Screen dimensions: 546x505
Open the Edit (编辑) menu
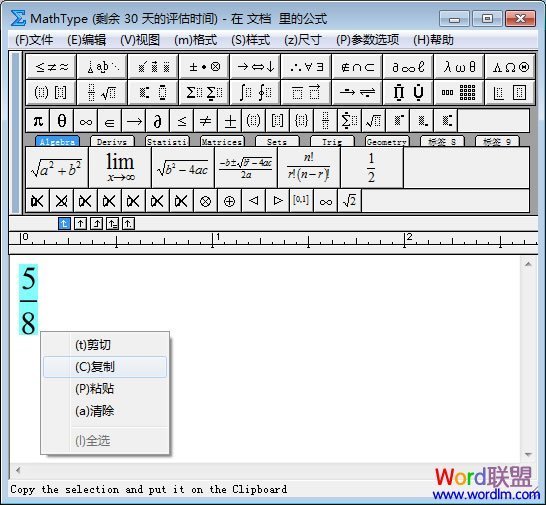86,40
